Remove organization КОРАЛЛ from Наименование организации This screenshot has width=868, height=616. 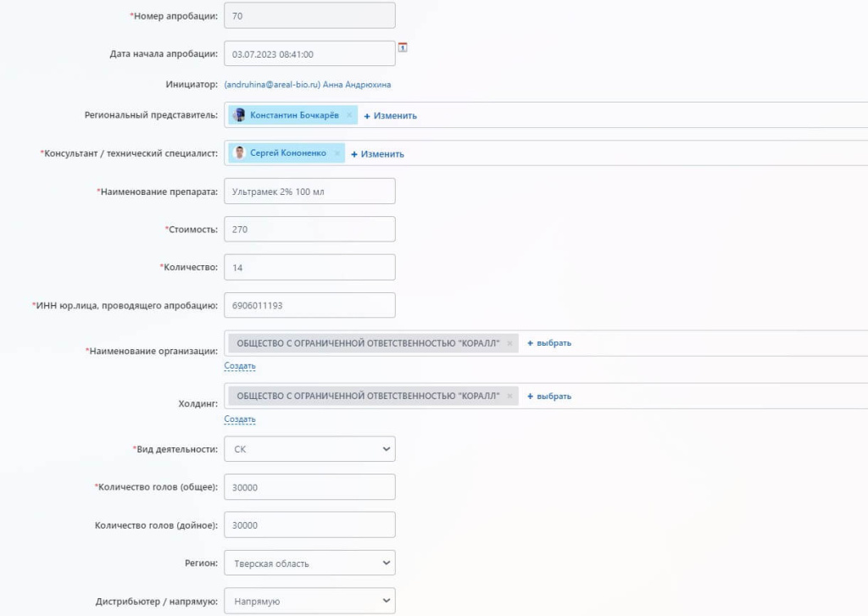(x=509, y=343)
